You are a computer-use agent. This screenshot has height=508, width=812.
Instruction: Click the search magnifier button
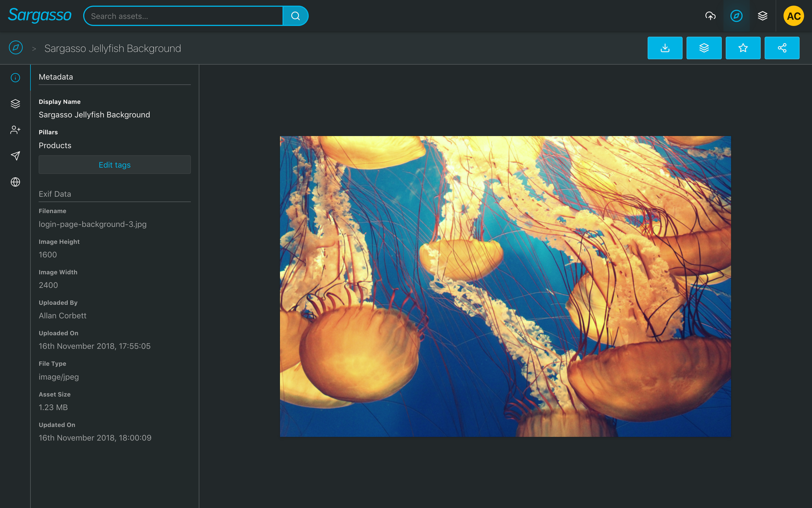click(295, 16)
